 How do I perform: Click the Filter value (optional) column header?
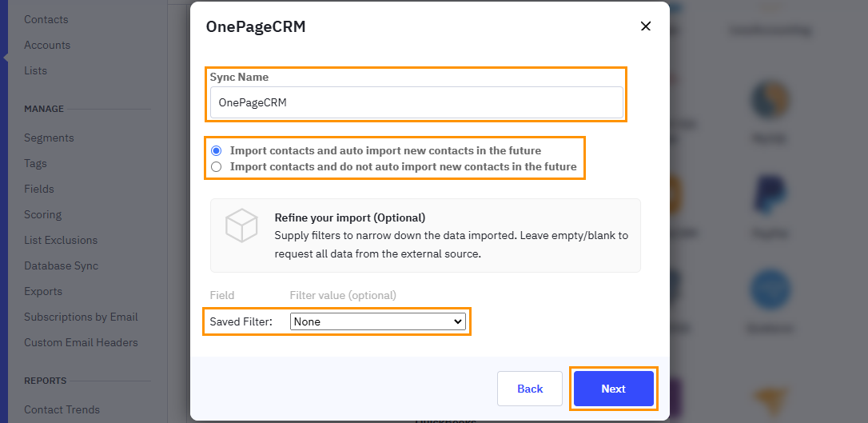tap(343, 295)
